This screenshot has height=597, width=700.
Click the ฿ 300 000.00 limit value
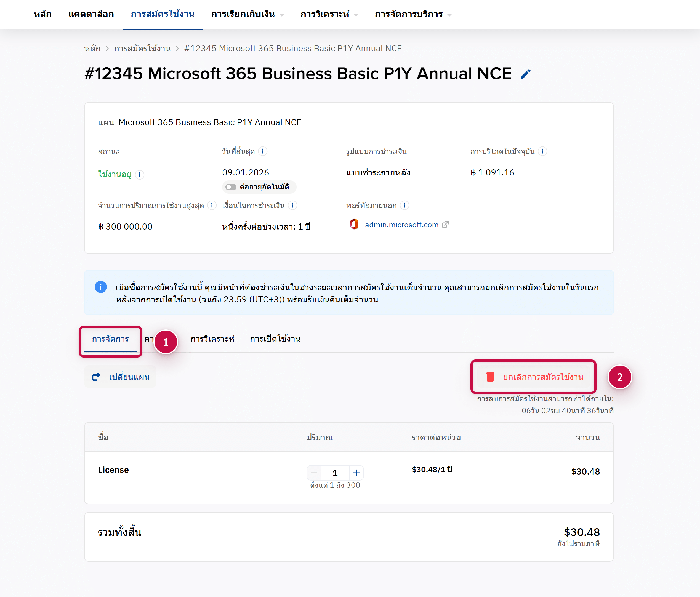[125, 227]
